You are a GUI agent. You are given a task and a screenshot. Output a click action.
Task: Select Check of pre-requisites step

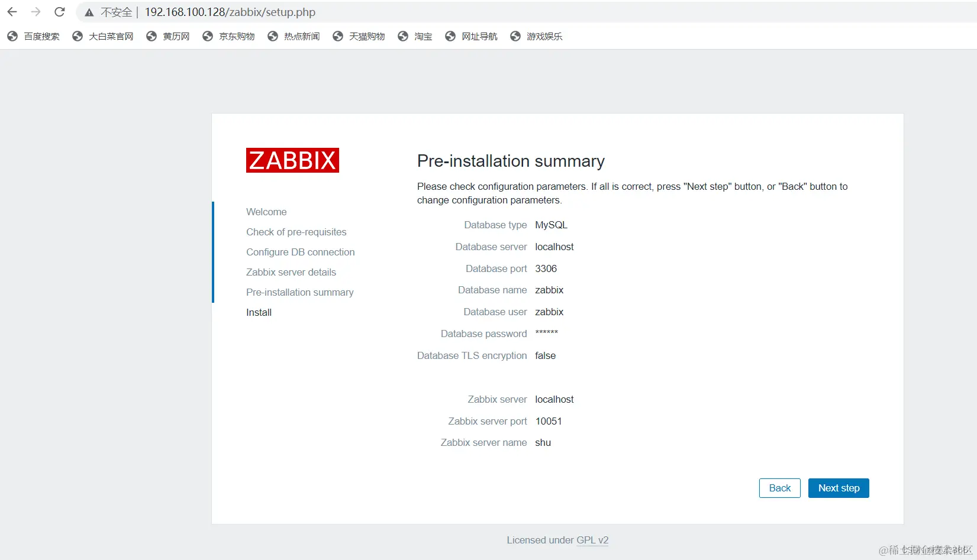pos(296,232)
